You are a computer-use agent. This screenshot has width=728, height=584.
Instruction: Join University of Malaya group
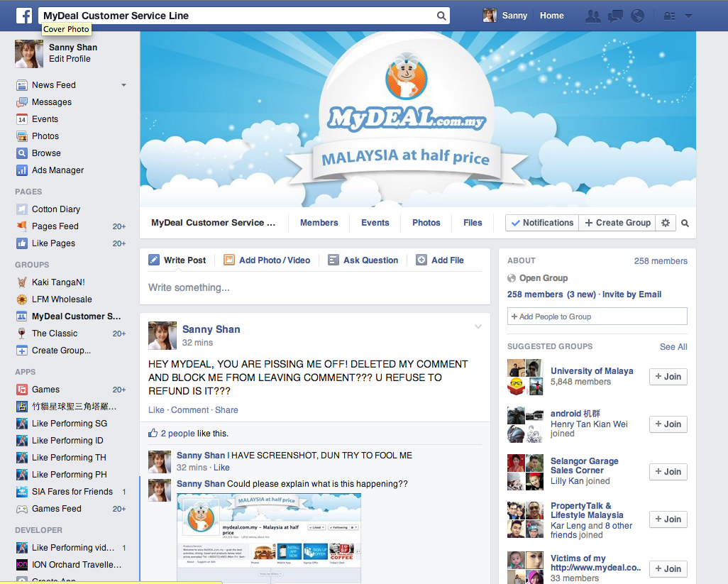668,377
